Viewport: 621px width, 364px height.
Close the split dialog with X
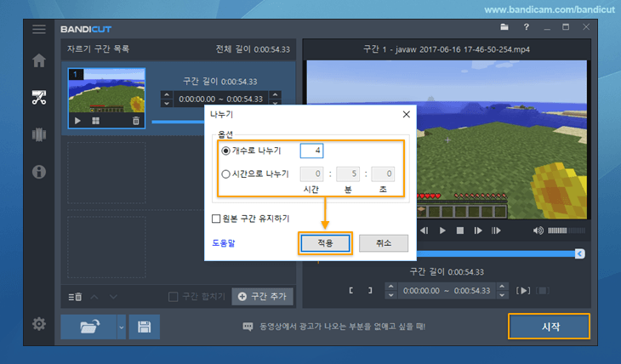point(407,115)
